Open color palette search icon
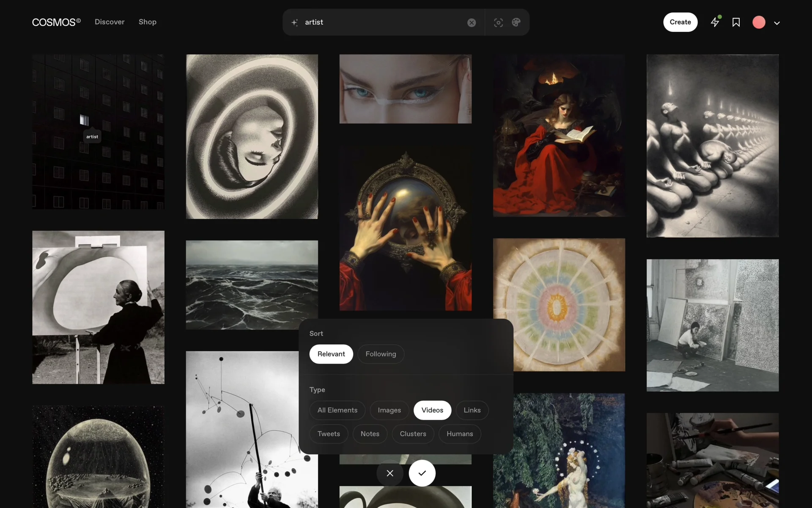This screenshot has height=508, width=812. pos(516,22)
